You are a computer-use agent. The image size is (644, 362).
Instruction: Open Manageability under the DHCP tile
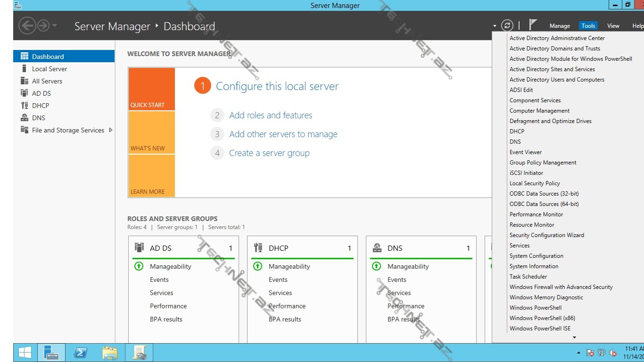click(x=289, y=266)
